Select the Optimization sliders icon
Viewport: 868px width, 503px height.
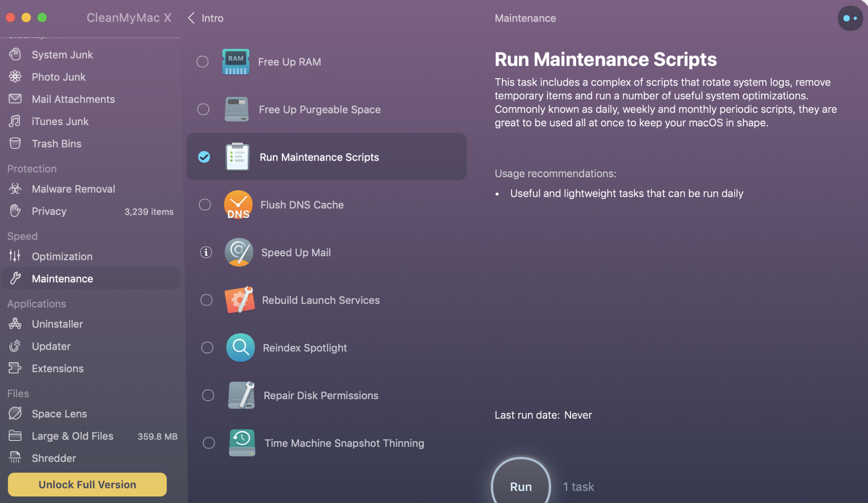point(15,256)
